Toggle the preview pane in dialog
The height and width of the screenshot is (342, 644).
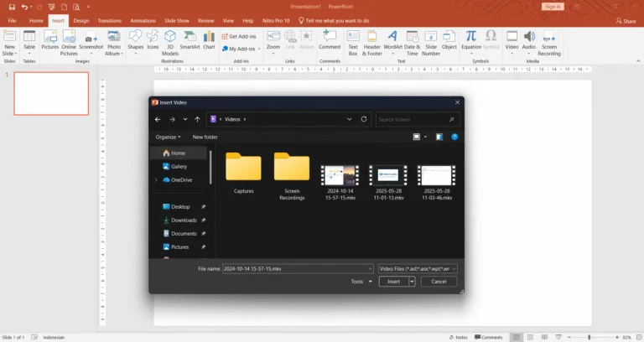tap(439, 137)
